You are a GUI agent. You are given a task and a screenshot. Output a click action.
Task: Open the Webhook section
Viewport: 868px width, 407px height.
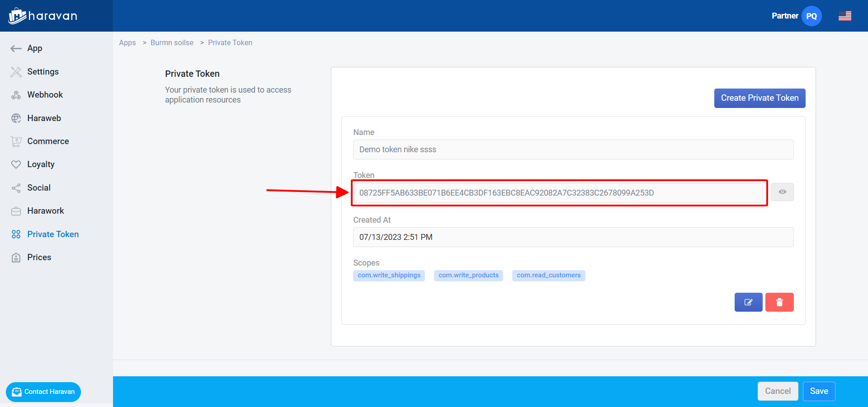point(45,95)
